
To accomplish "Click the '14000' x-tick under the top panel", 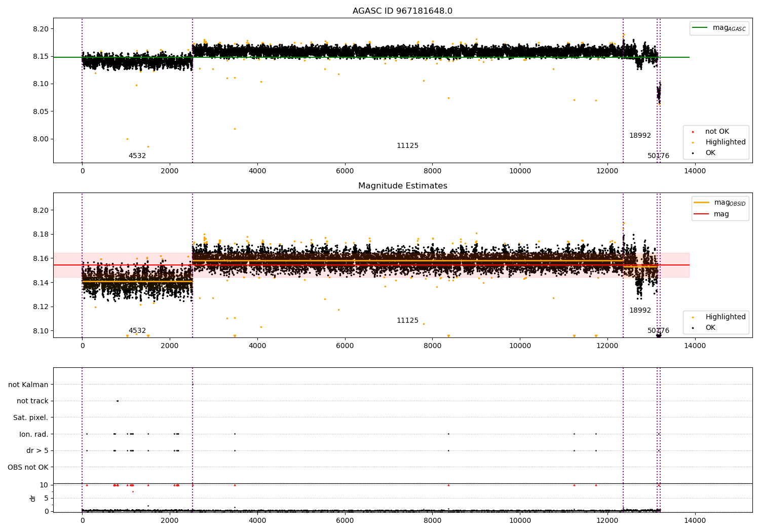I will coord(695,171).
